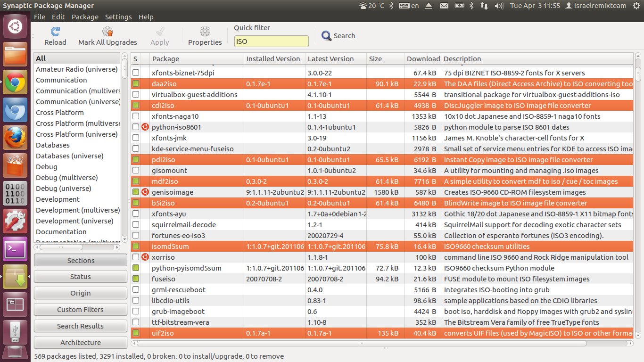Viewport: 644px width, 362px height.
Task: Open weather indicator showing 20 °C
Action: pos(372,6)
